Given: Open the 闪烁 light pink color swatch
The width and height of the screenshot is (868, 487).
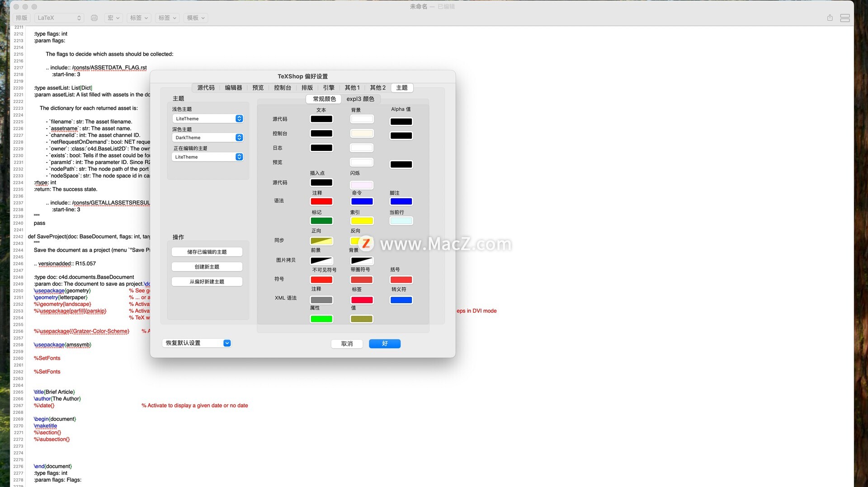Looking at the screenshot, I should point(362,185).
